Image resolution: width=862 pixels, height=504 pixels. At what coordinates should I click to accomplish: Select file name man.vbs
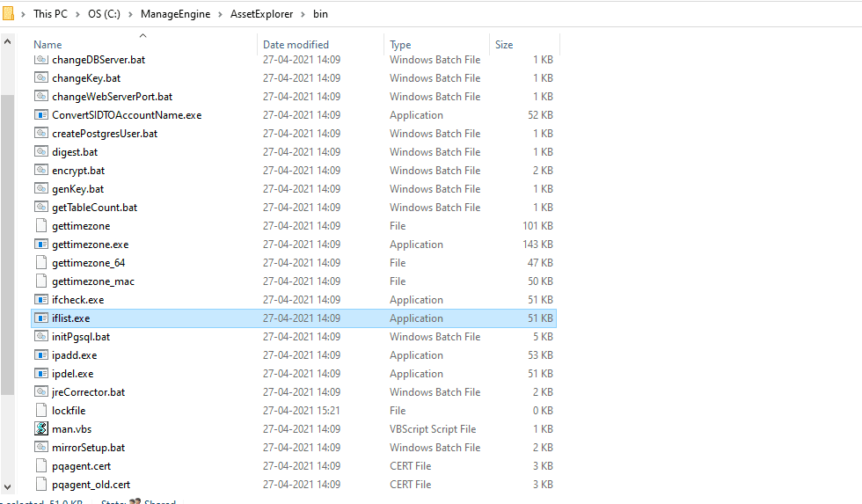coord(71,428)
